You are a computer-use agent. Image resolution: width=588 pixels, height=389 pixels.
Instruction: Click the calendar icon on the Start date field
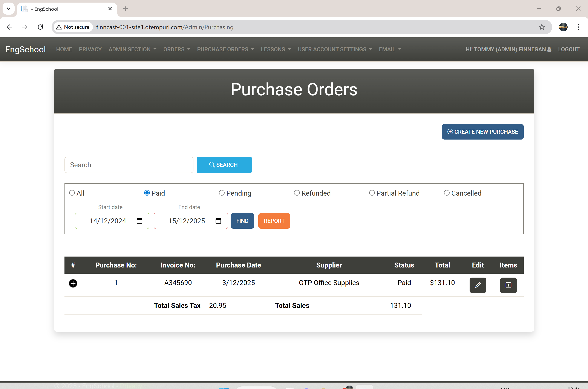click(139, 221)
